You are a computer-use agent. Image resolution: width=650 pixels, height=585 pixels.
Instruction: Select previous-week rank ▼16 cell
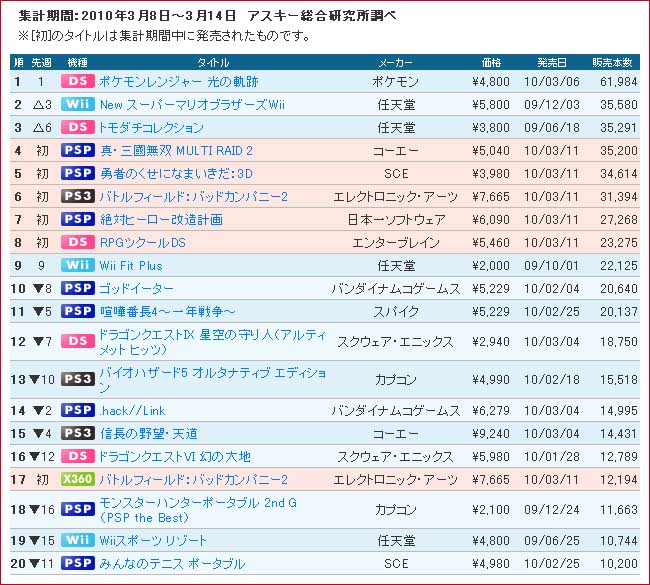tap(42, 510)
